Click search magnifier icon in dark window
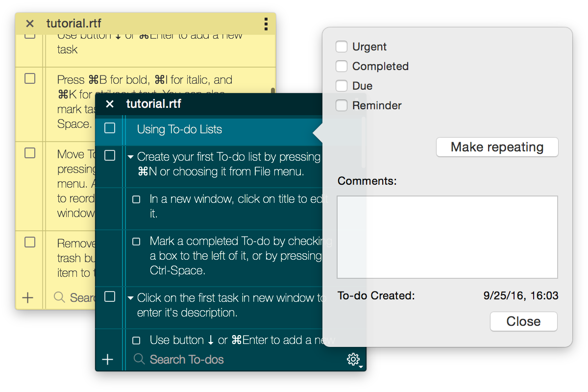This screenshot has height=392, width=588. pos(139,360)
